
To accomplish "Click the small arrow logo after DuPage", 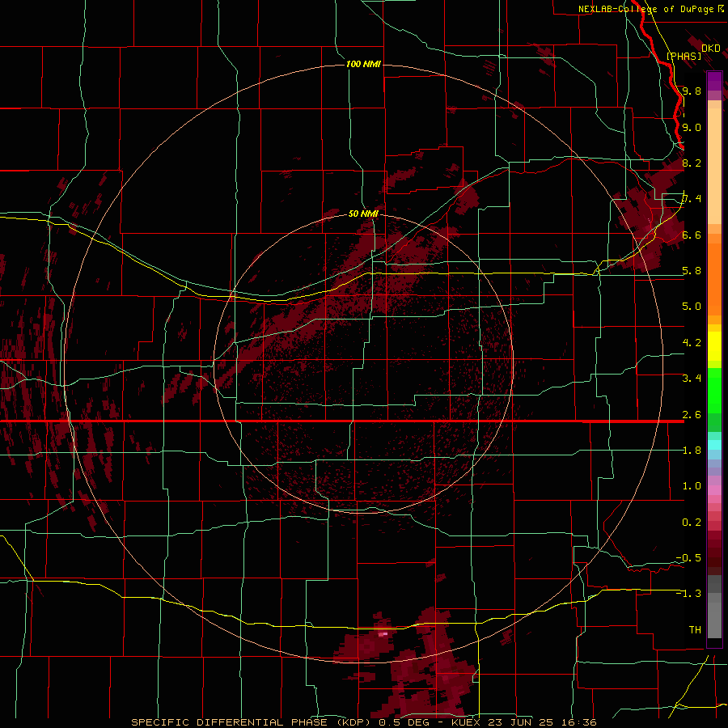I will (721, 9).
